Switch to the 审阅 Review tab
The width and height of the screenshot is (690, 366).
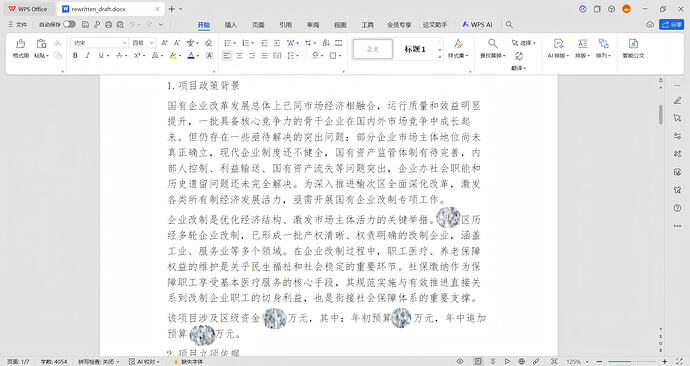pos(313,25)
